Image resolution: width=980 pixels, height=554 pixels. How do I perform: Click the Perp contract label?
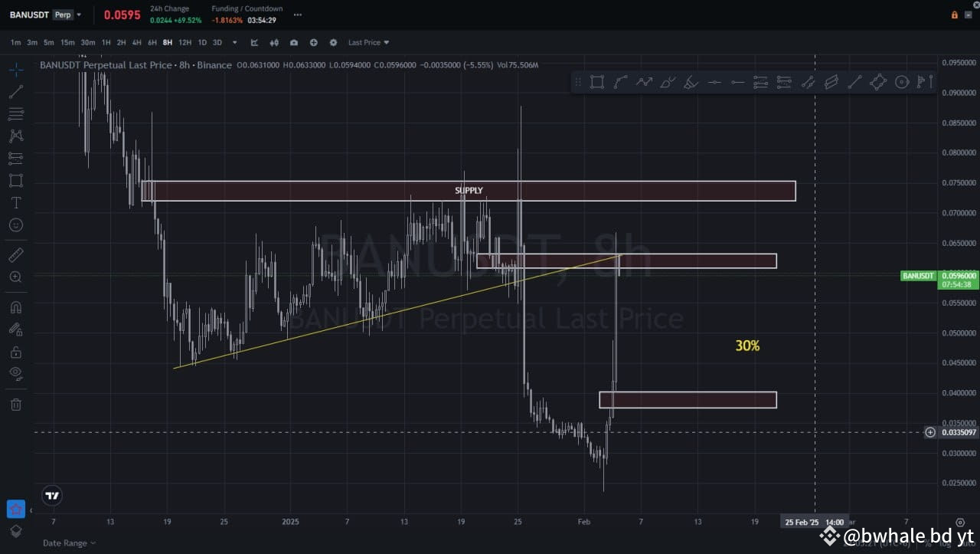click(63, 14)
